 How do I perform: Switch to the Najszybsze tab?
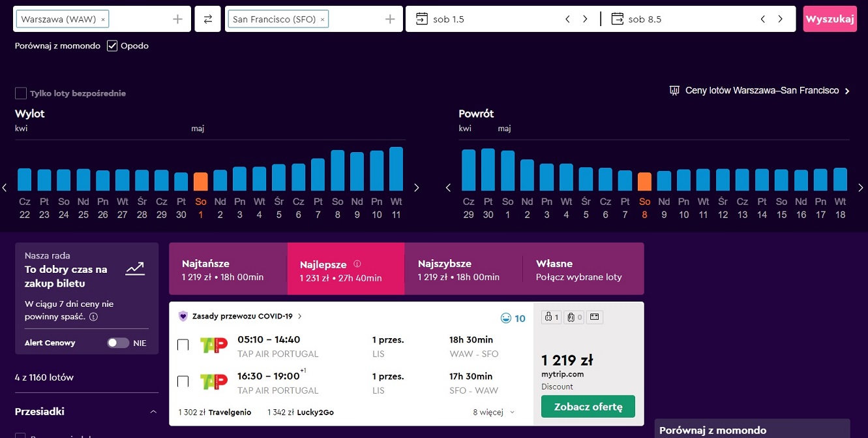point(463,269)
